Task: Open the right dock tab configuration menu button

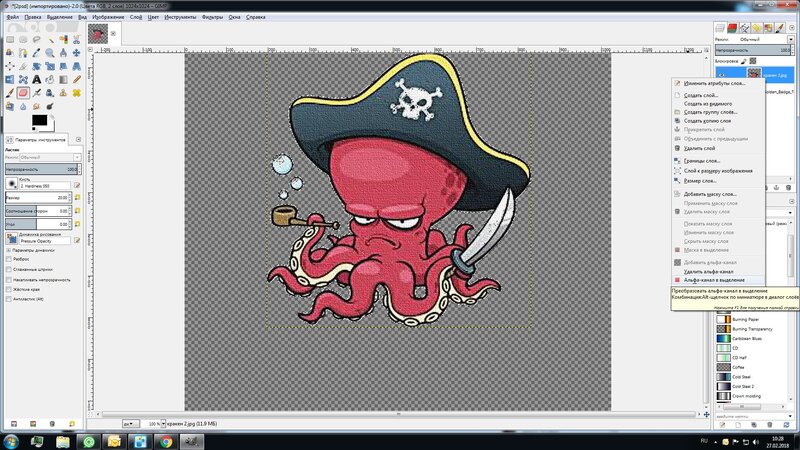Action: click(792, 27)
